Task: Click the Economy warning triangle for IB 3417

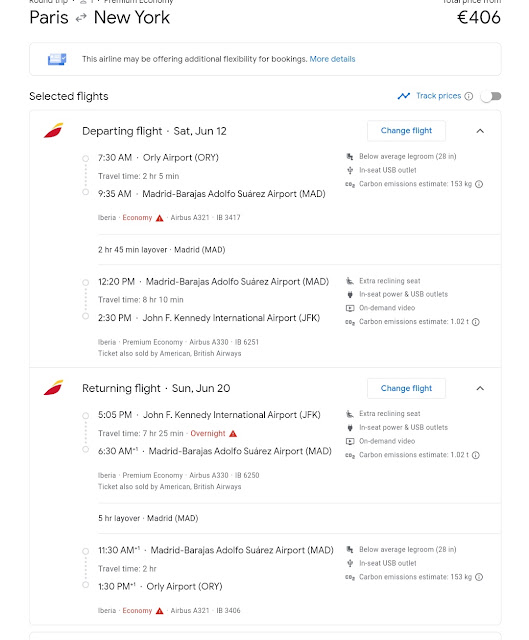Action: (160, 218)
